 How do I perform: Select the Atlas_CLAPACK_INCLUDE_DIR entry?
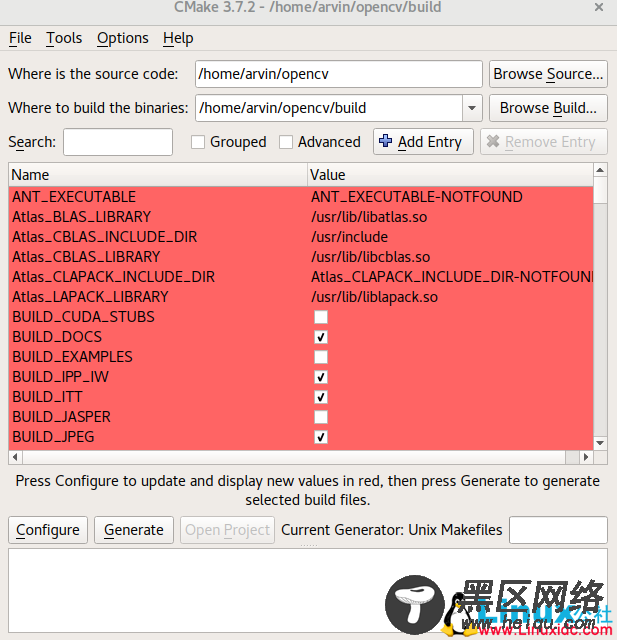(113, 277)
